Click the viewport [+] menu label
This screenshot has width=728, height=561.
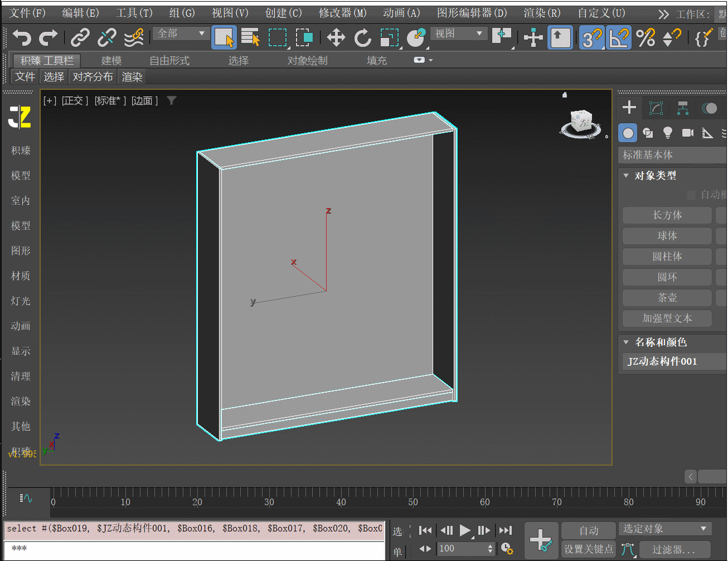click(x=50, y=100)
